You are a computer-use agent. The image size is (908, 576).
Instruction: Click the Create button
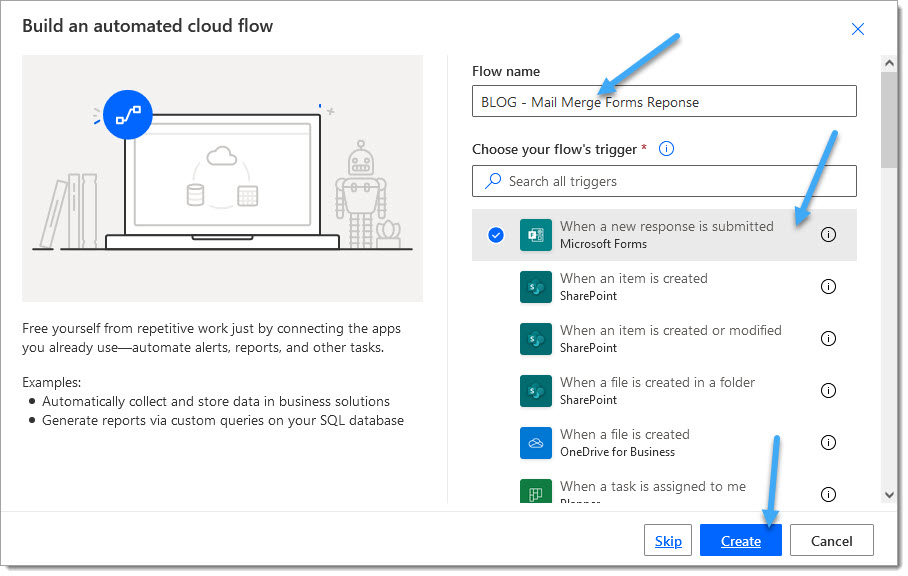click(741, 541)
